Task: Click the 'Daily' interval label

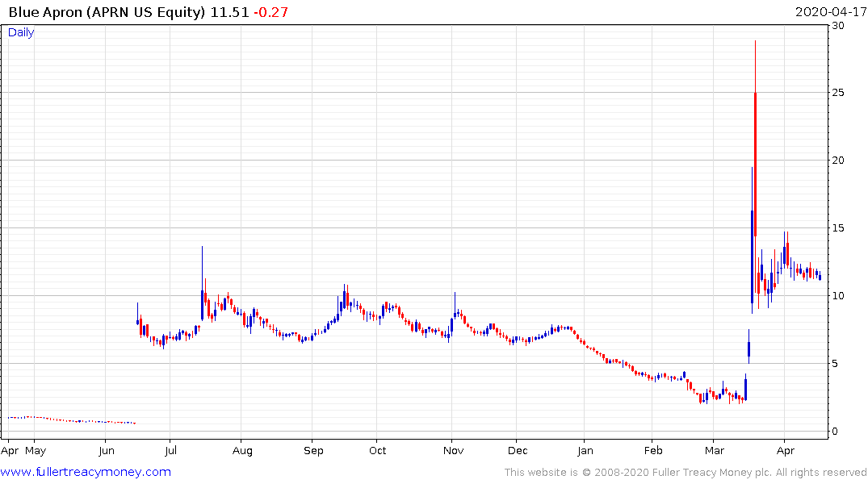Action: [x=21, y=32]
